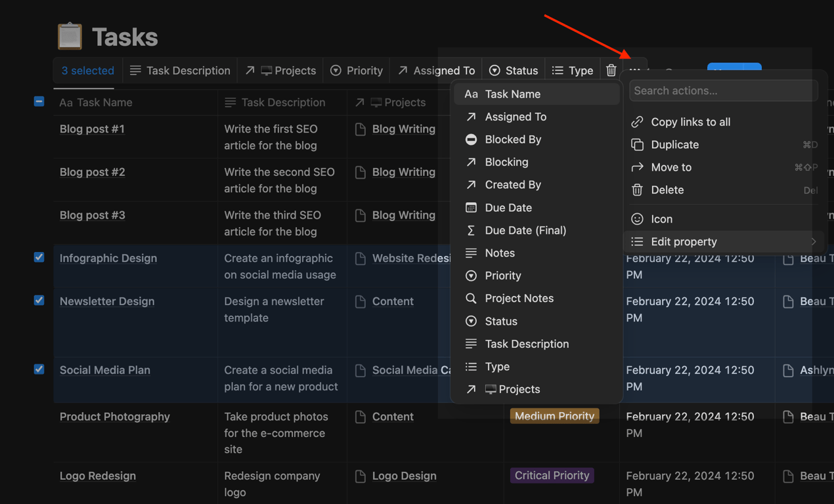The width and height of the screenshot is (834, 504).
Task: Edit Assigned To from selection toolbar
Action: (x=436, y=70)
